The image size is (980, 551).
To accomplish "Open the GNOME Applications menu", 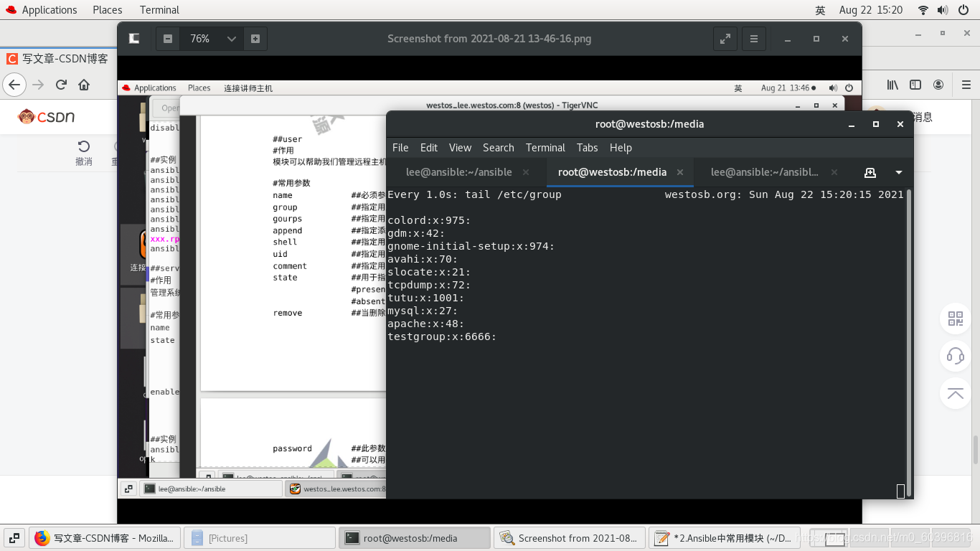I will pos(40,10).
